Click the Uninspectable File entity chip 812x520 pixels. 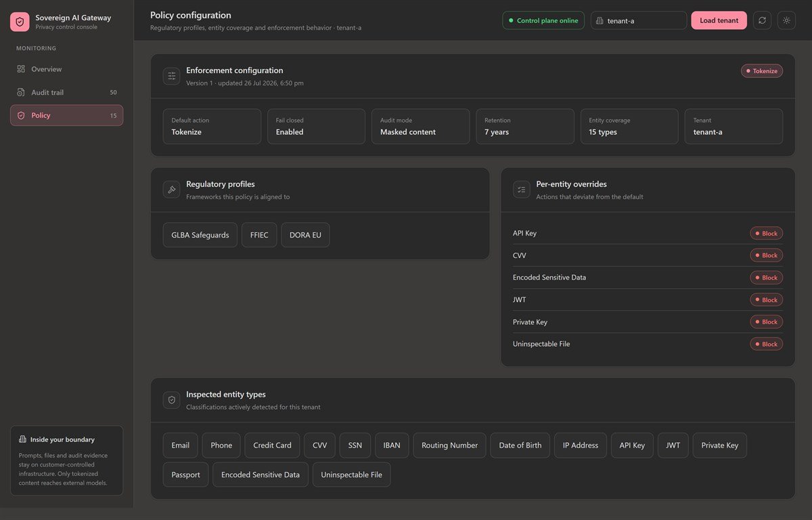pyautogui.click(x=352, y=475)
